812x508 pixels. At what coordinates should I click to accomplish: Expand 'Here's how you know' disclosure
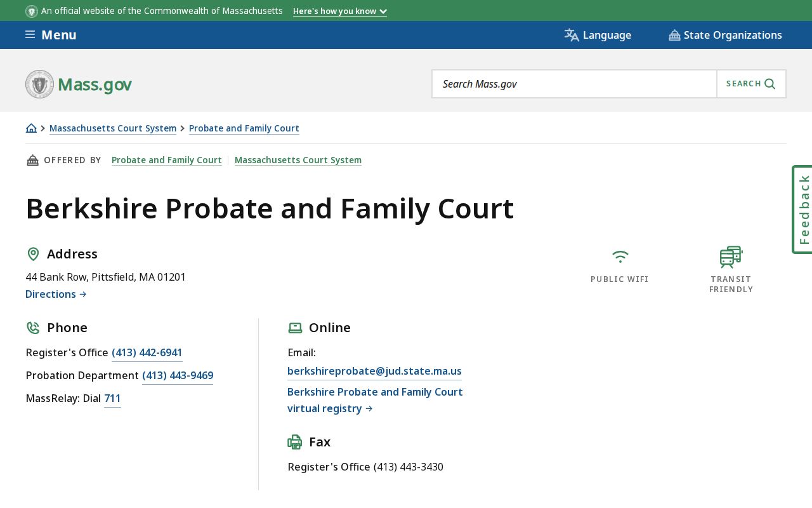340,11
